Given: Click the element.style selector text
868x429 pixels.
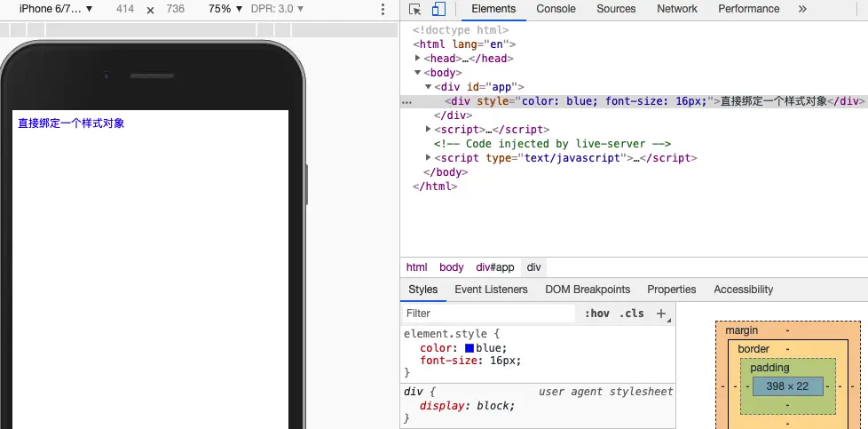Looking at the screenshot, I should click(x=446, y=334).
